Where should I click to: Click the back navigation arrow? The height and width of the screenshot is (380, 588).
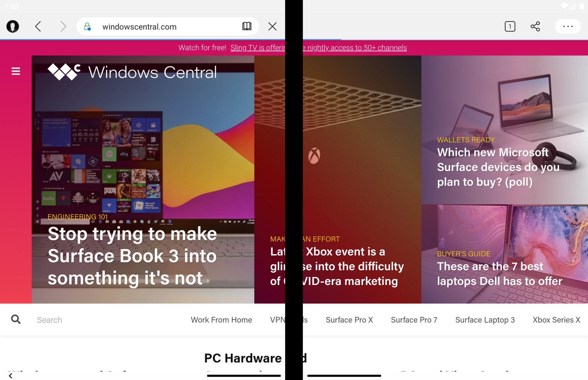(38, 27)
